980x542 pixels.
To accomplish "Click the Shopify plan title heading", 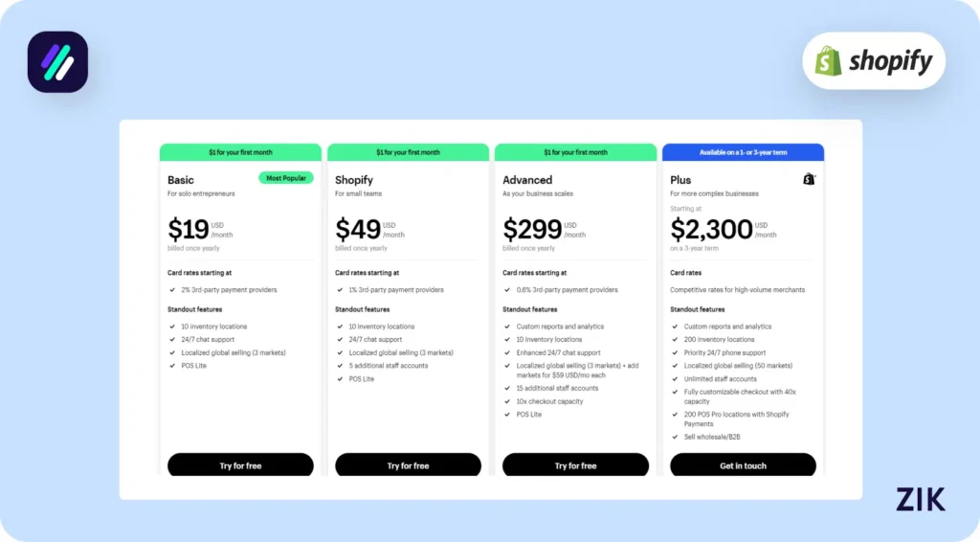I will 354,180.
